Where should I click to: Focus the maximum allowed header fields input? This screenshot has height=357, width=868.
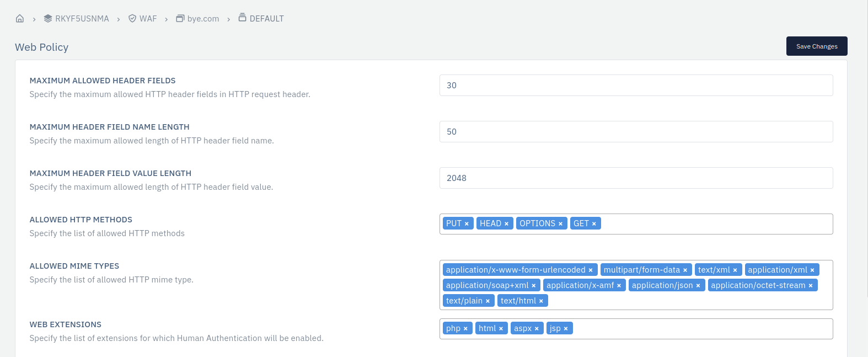click(636, 86)
